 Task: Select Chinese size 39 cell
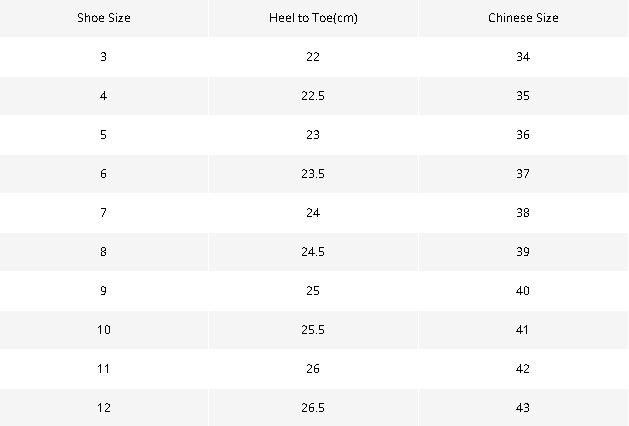click(x=523, y=252)
